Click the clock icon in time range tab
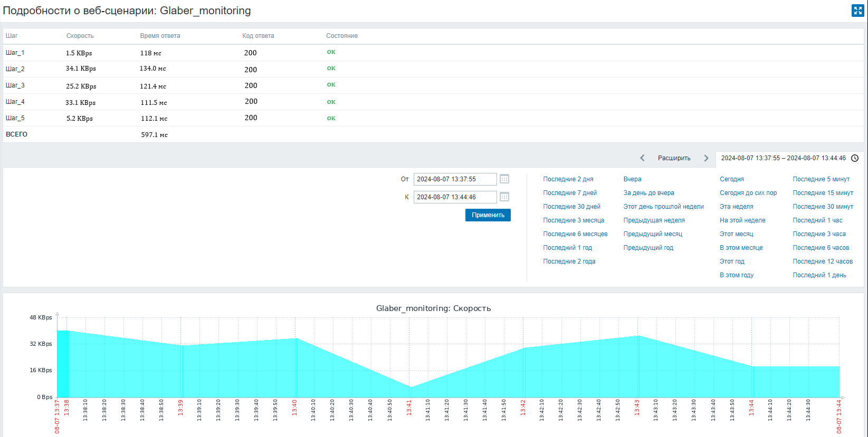The image size is (868, 437). click(855, 158)
